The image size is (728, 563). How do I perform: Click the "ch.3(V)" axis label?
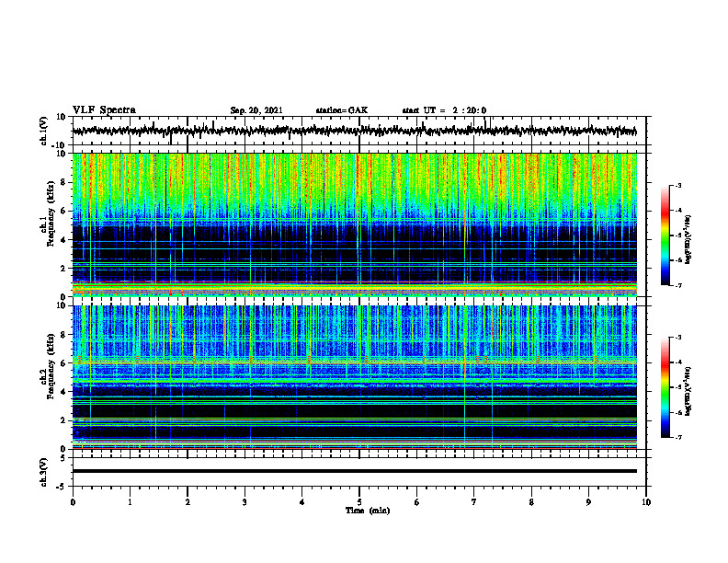(44, 473)
